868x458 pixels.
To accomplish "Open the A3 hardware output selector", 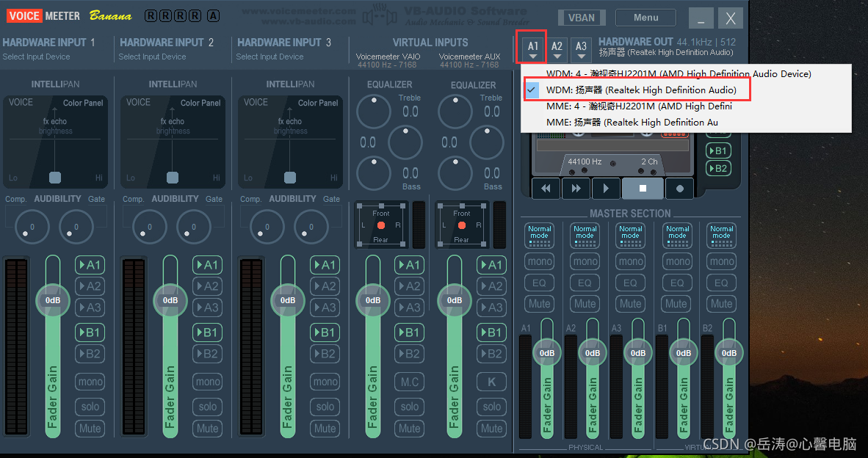I will pos(581,49).
